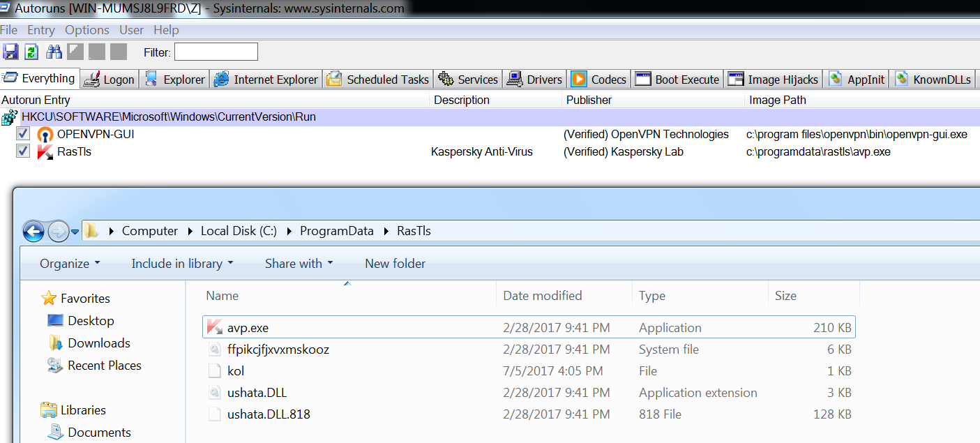The height and width of the screenshot is (443, 980).
Task: Sort by the Date modified column header
Action: point(564,296)
